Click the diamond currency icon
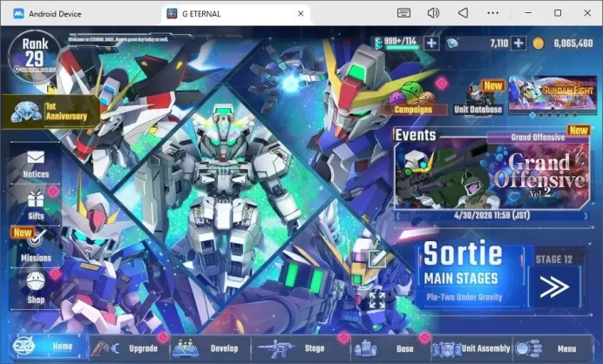The height and width of the screenshot is (364, 603). (452, 44)
